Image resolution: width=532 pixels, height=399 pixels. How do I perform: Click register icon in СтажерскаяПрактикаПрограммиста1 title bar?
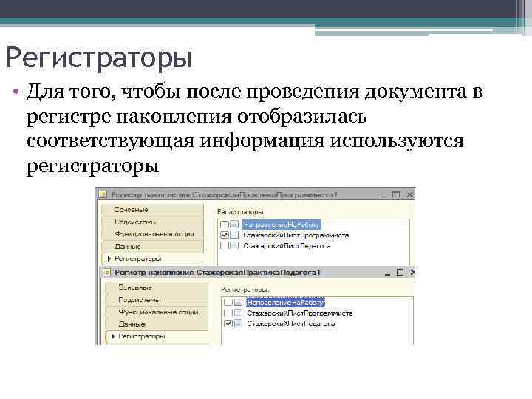click(x=103, y=195)
